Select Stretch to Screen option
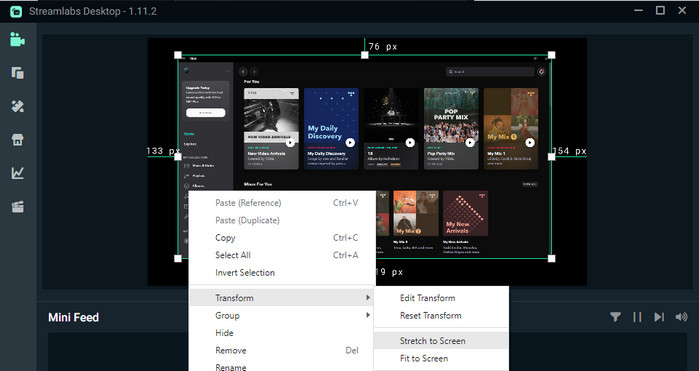 (x=441, y=341)
